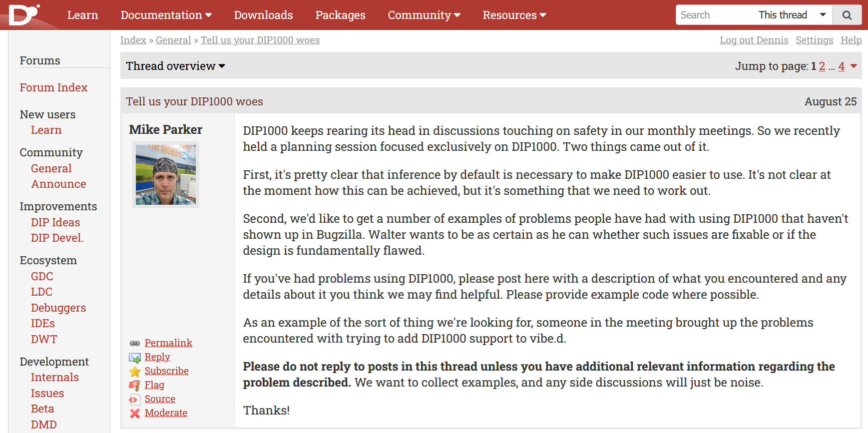Go to the Learn menu item

82,15
